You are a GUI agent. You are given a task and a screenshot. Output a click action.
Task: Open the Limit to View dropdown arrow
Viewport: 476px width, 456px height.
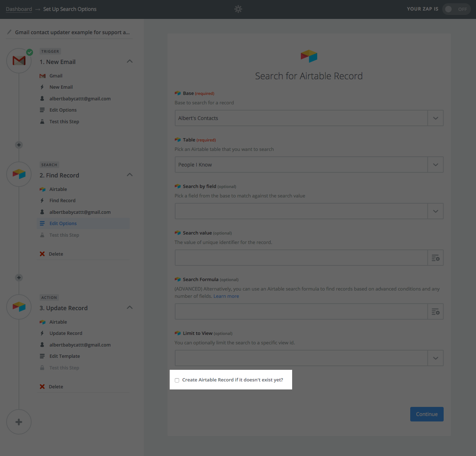(435, 358)
